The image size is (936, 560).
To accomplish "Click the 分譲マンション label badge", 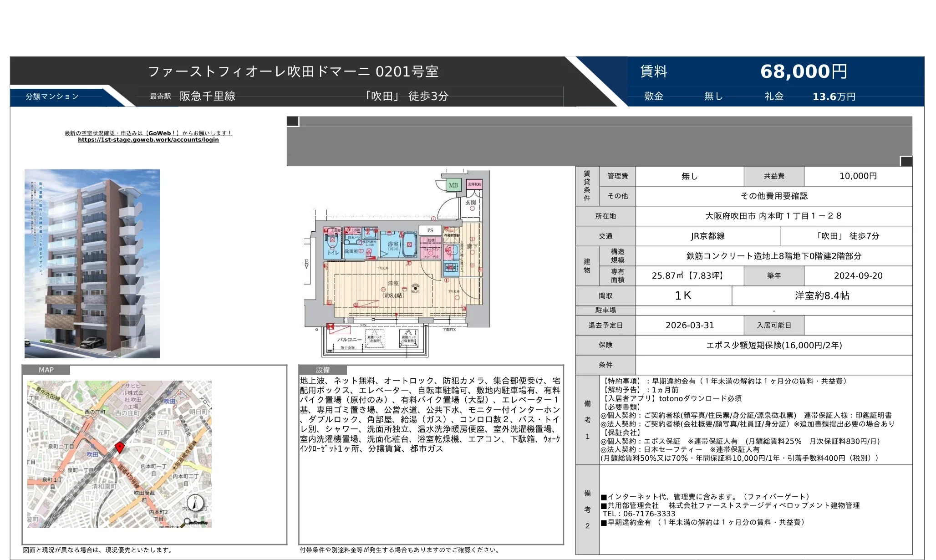I will (52, 97).
